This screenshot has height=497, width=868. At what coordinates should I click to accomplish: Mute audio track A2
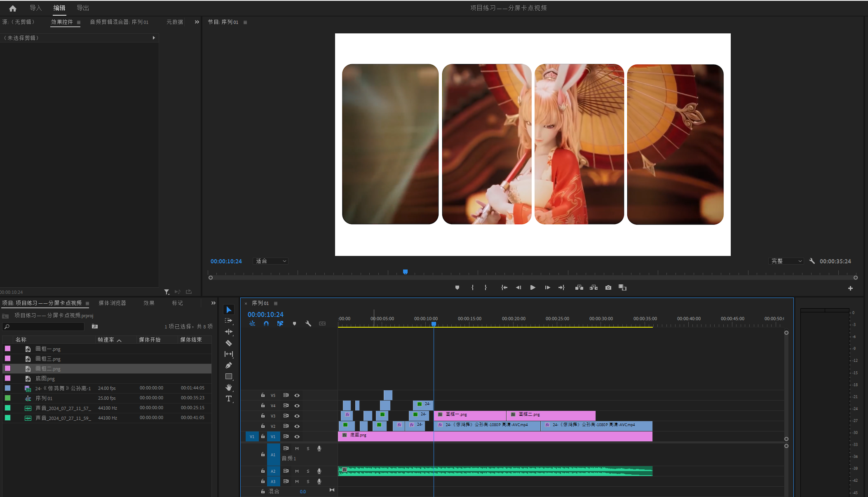tap(297, 471)
